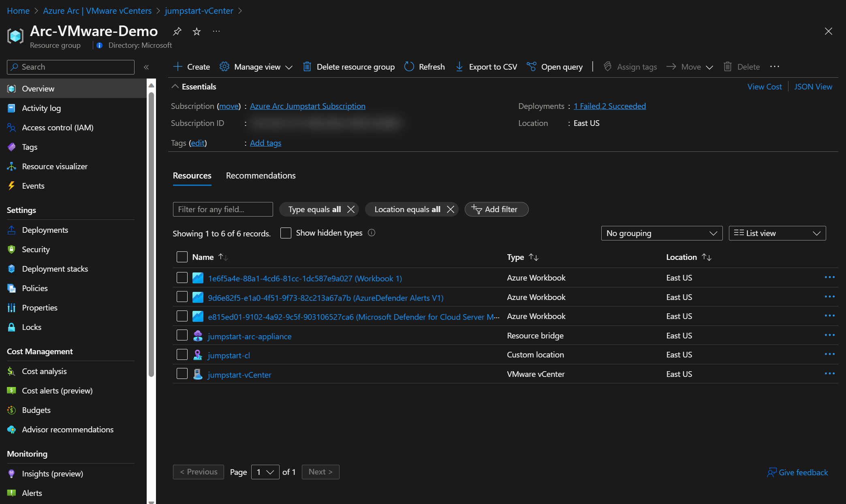Open more toolbar commands ellipsis
846x504 pixels.
(x=775, y=67)
